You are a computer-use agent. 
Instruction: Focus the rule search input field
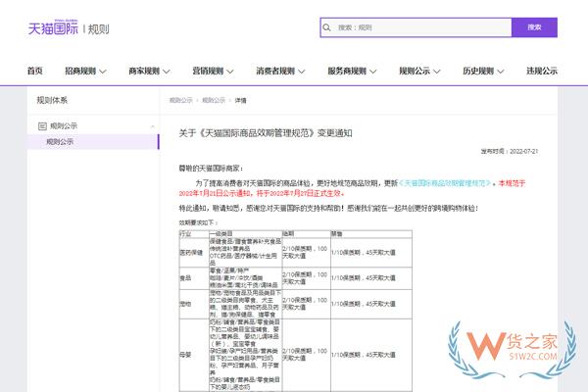pos(416,27)
